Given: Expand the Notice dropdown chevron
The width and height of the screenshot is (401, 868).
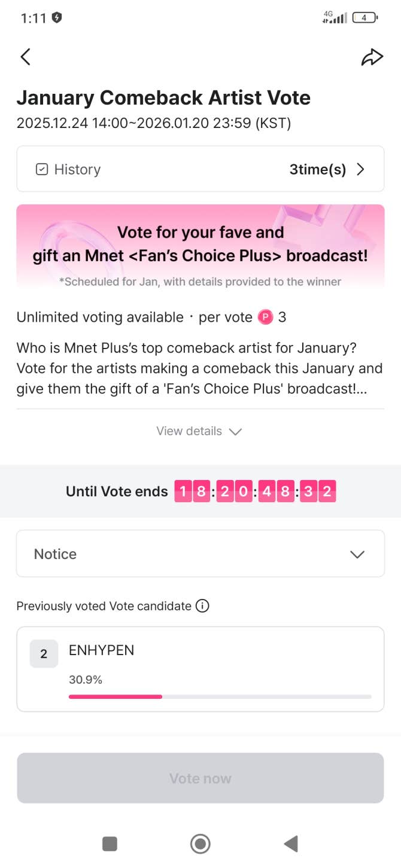Looking at the screenshot, I should (x=357, y=554).
